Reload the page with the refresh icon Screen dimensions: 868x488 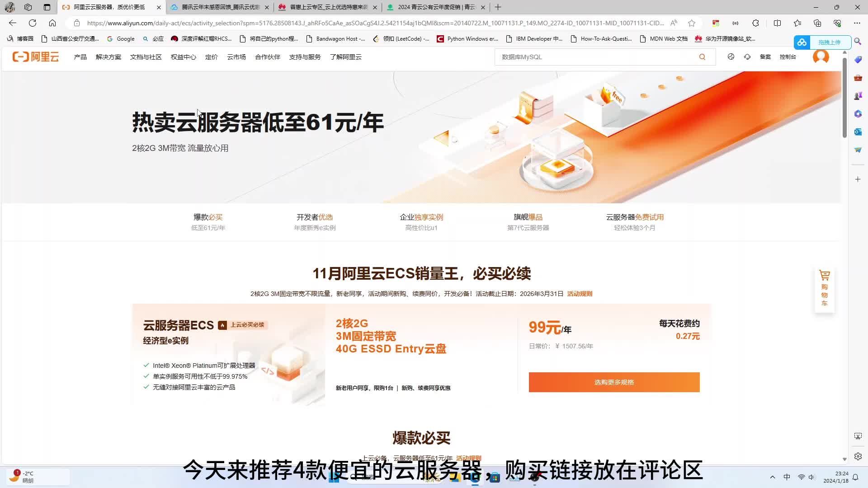coord(33,23)
